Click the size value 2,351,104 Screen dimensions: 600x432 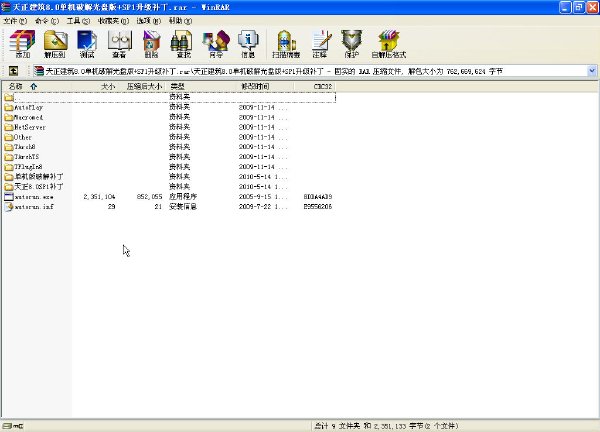tap(99, 197)
